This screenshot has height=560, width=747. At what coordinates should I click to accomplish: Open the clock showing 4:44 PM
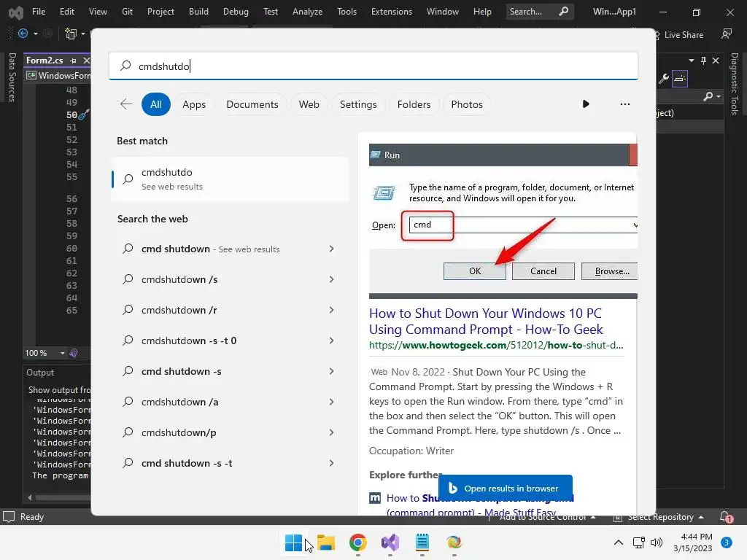[x=693, y=542]
